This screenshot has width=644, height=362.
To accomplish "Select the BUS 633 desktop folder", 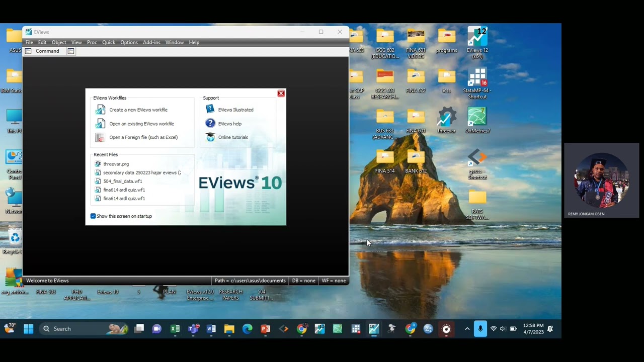I will click(x=385, y=124).
